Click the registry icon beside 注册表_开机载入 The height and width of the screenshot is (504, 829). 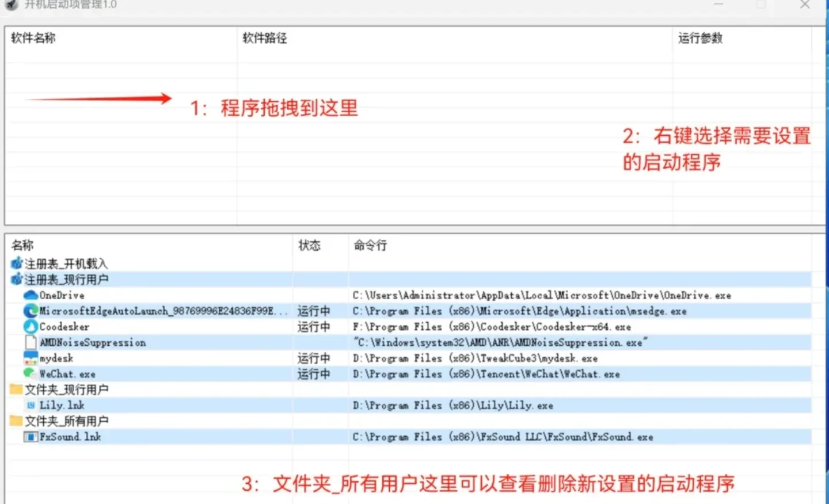click(x=15, y=263)
